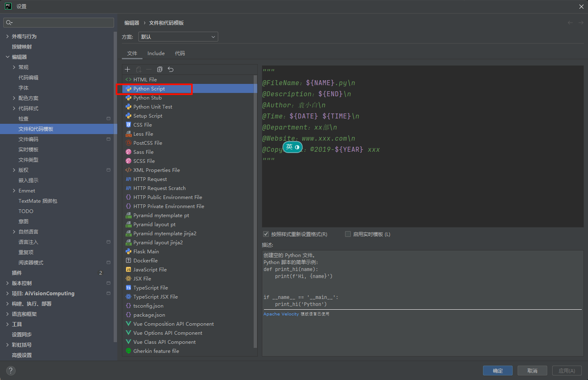Screen dimensions: 588x380
Task: Click the add template plus icon
Action: [128, 70]
